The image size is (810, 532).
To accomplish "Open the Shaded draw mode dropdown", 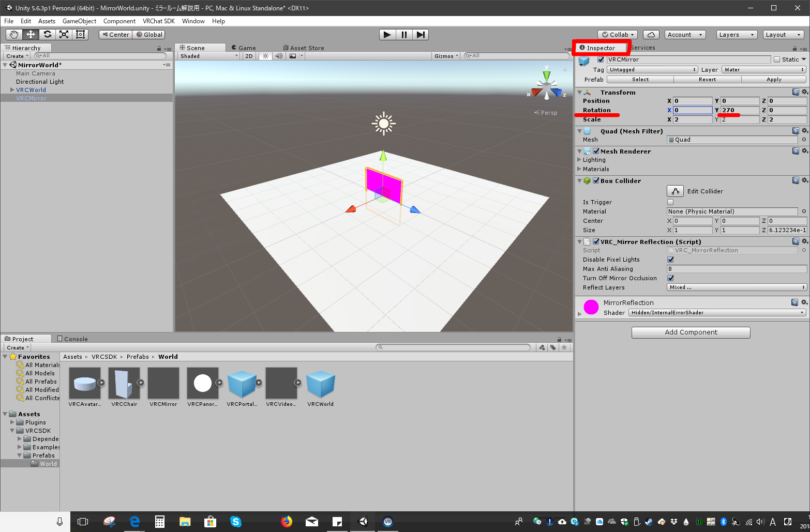I will [x=209, y=56].
